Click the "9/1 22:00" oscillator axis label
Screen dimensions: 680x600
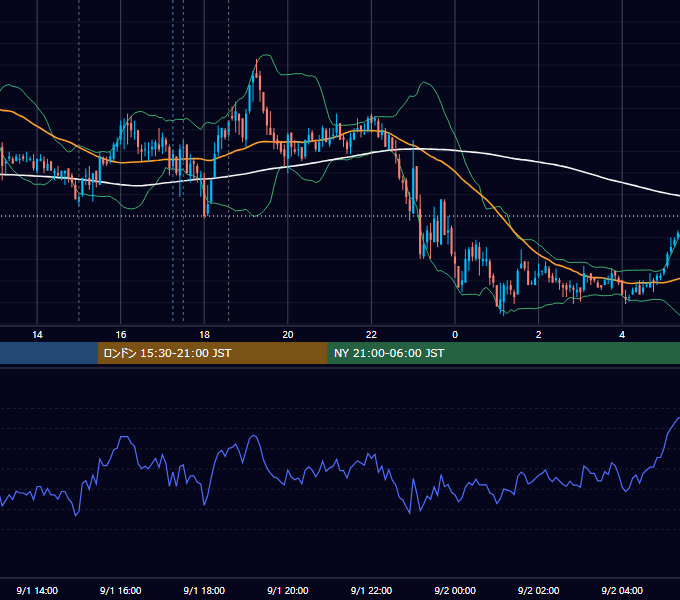click(x=371, y=590)
